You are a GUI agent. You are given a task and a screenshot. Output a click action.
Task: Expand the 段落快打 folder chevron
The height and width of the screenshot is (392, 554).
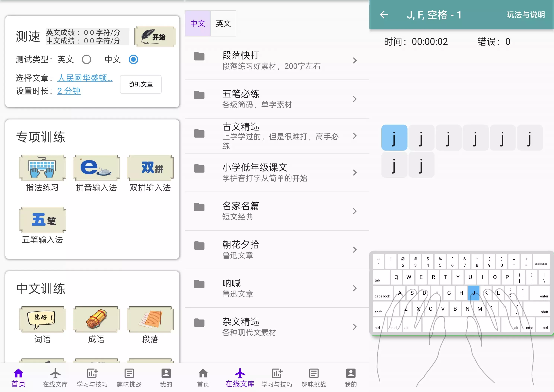pos(354,60)
